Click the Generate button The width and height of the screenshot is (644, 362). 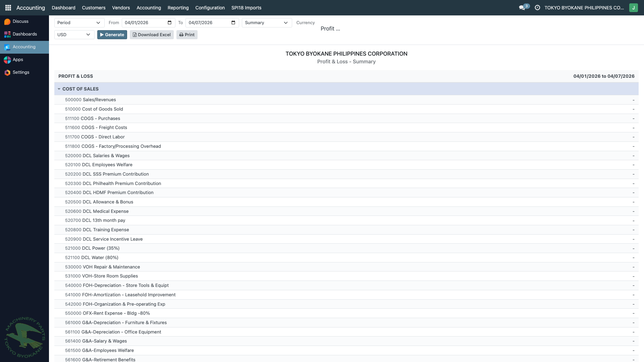[112, 35]
